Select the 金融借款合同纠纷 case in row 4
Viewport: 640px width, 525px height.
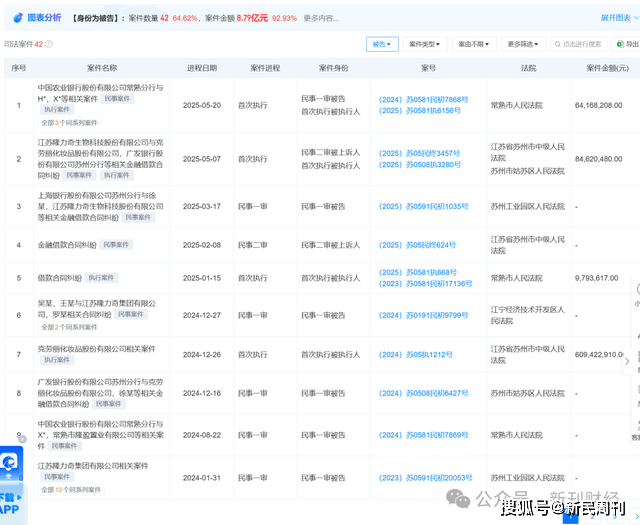[x=67, y=245]
